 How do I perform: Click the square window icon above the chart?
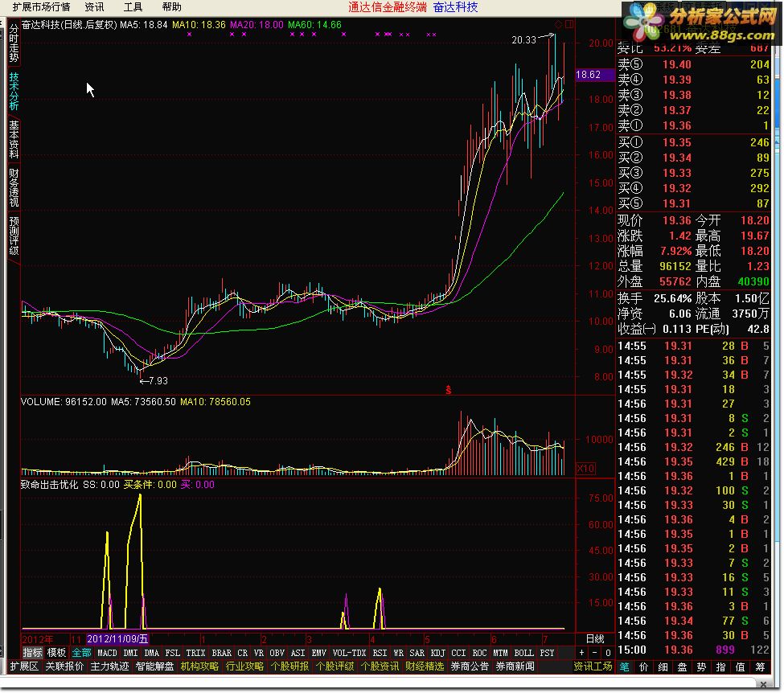(x=569, y=24)
